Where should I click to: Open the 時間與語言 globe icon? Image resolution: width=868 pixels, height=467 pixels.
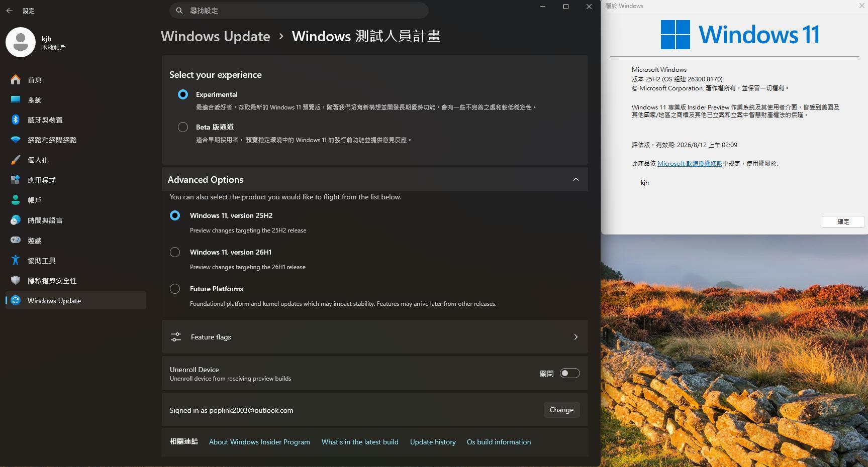click(16, 220)
